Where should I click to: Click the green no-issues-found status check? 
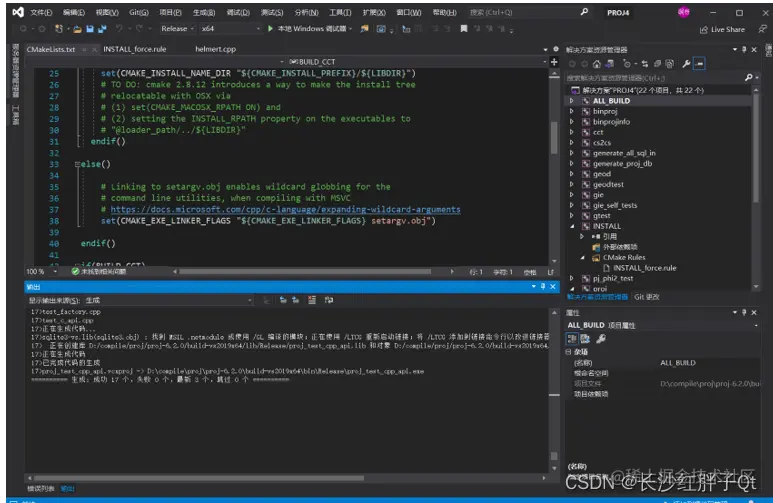coord(75,272)
